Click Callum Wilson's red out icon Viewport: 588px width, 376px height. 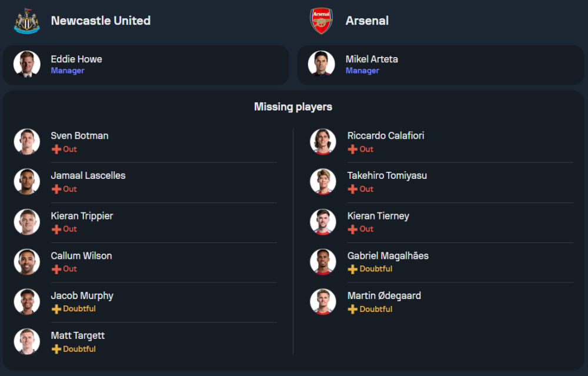point(56,269)
